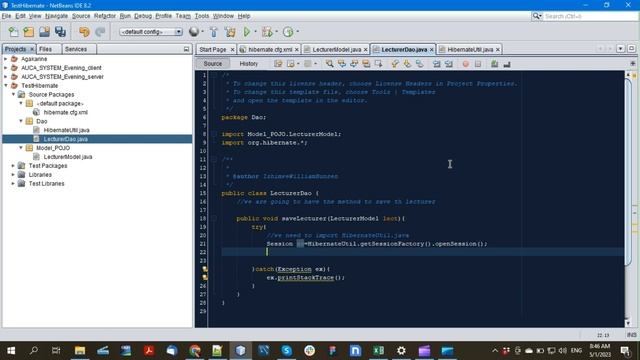Switch to the Services tab
The width and height of the screenshot is (640, 360).
tap(76, 49)
